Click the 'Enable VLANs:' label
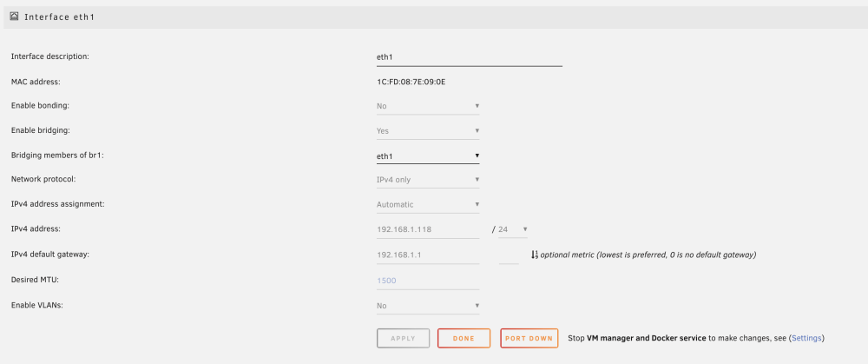 (36, 305)
